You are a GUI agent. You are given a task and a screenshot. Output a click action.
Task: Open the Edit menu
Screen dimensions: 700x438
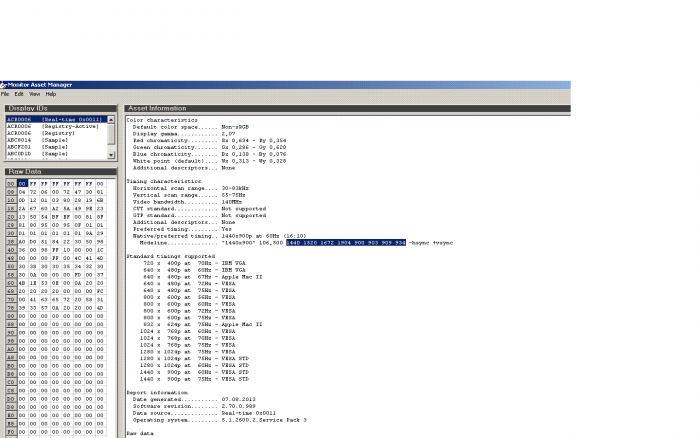[19, 94]
